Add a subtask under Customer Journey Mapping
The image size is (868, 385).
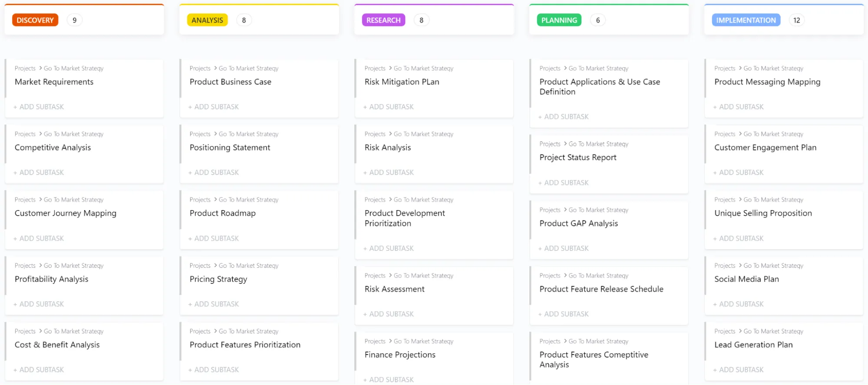click(x=39, y=238)
